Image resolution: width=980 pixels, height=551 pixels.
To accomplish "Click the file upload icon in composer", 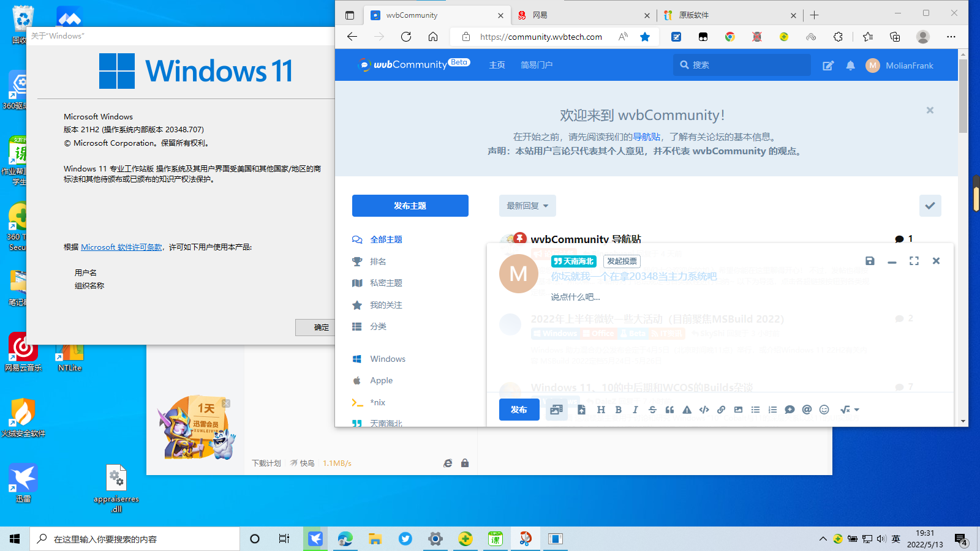I will (x=581, y=410).
